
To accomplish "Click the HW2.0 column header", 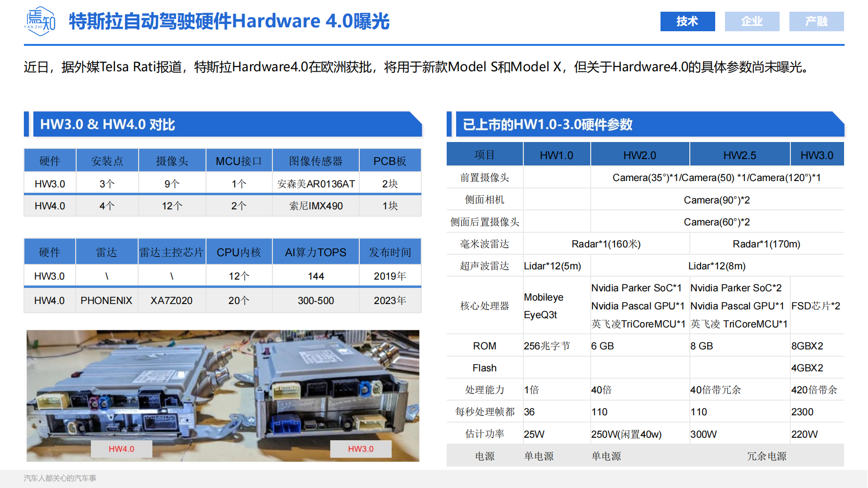I will pyautogui.click(x=640, y=155).
